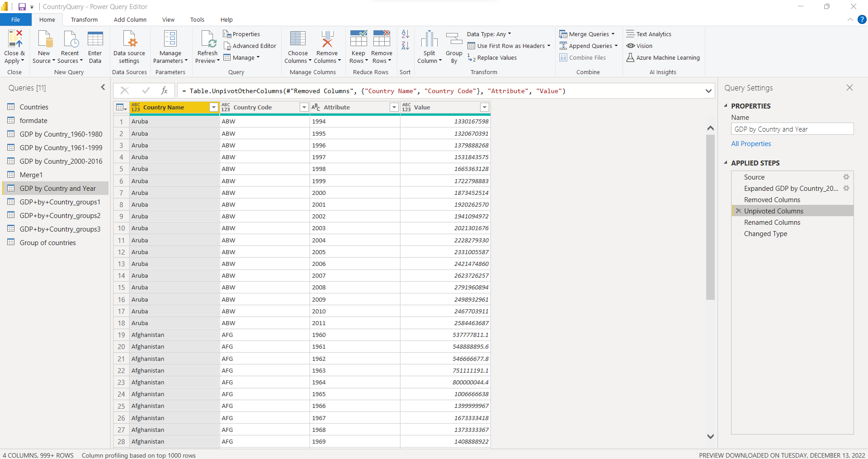Viewport: 868px width, 459px height.
Task: Click the Split Column icon
Action: [429, 39]
